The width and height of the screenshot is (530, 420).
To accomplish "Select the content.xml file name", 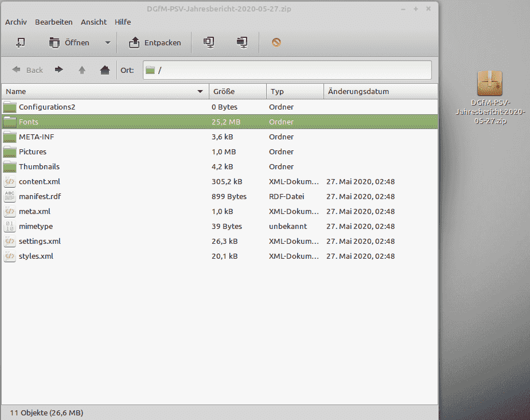I will pos(40,181).
